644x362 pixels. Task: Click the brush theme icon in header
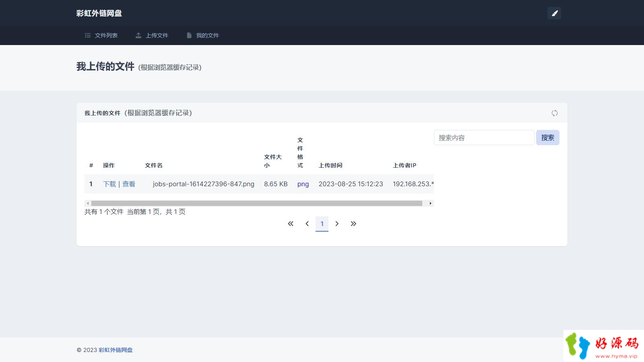tap(554, 13)
